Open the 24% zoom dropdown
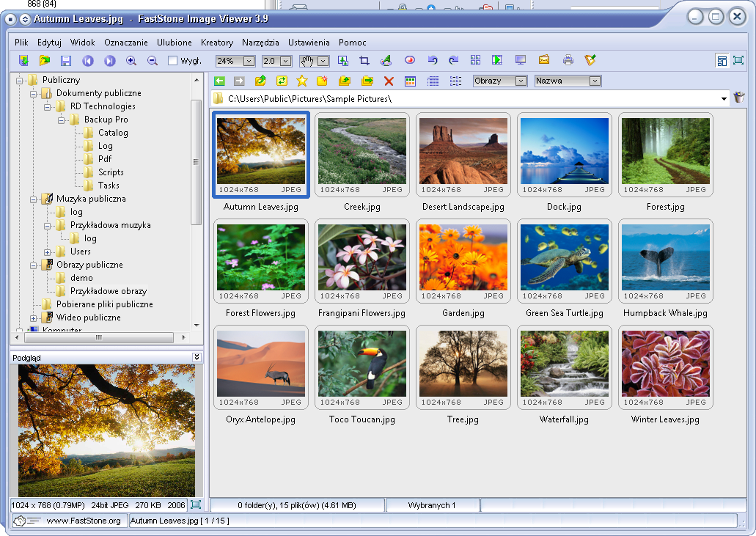The width and height of the screenshot is (756, 536). point(249,61)
